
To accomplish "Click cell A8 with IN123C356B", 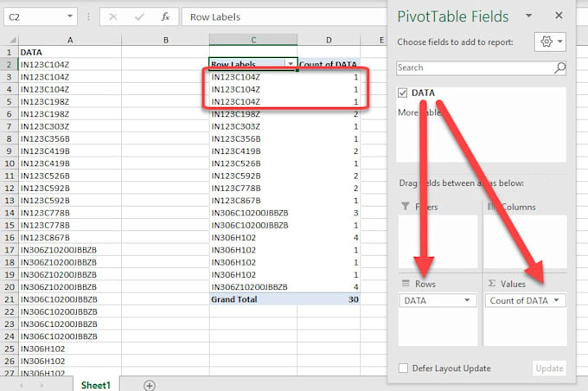I will click(x=70, y=138).
